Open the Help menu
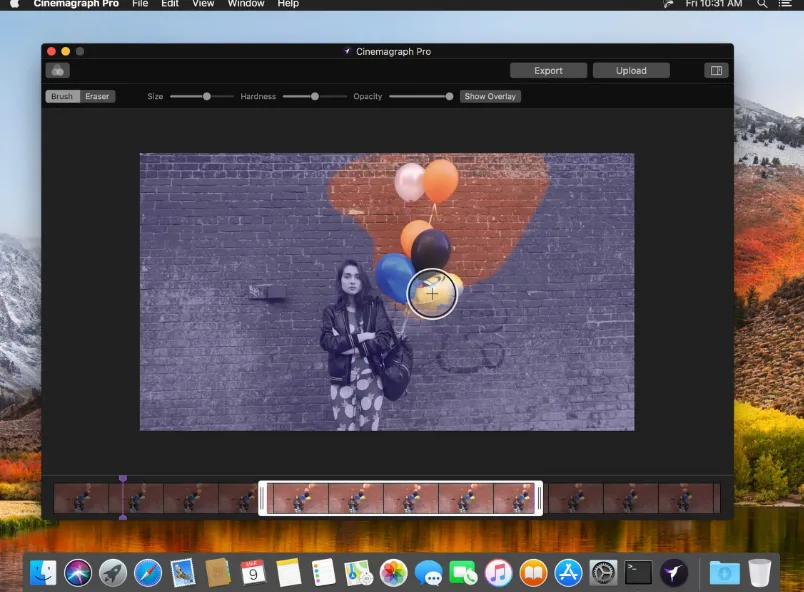The width and height of the screenshot is (804, 592). coord(288,4)
